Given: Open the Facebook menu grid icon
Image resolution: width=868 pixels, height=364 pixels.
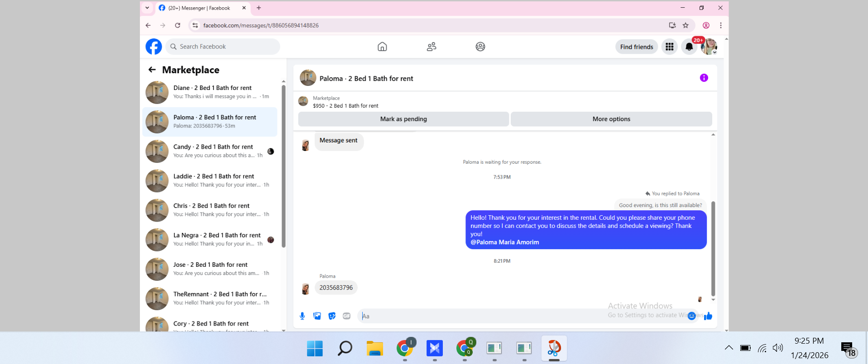Looking at the screenshot, I should [x=669, y=47].
